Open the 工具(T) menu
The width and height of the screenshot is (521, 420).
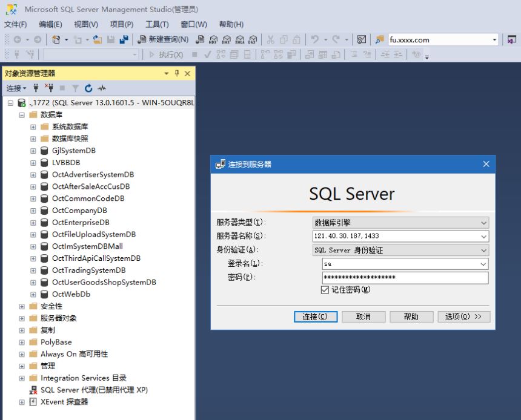157,24
